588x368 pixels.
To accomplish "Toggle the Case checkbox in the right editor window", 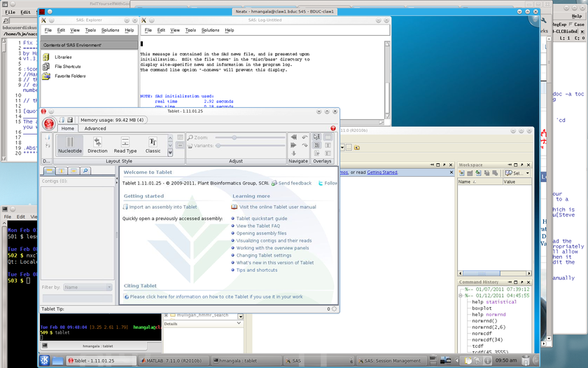I will (570, 25).
